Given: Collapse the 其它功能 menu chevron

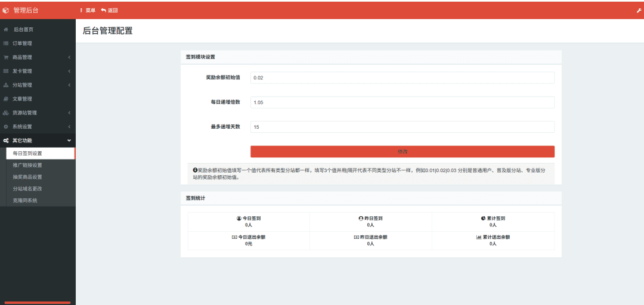Looking at the screenshot, I should 69,141.
